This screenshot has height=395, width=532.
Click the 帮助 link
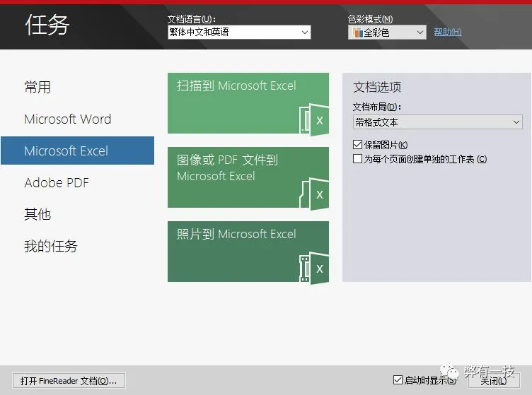tap(448, 33)
